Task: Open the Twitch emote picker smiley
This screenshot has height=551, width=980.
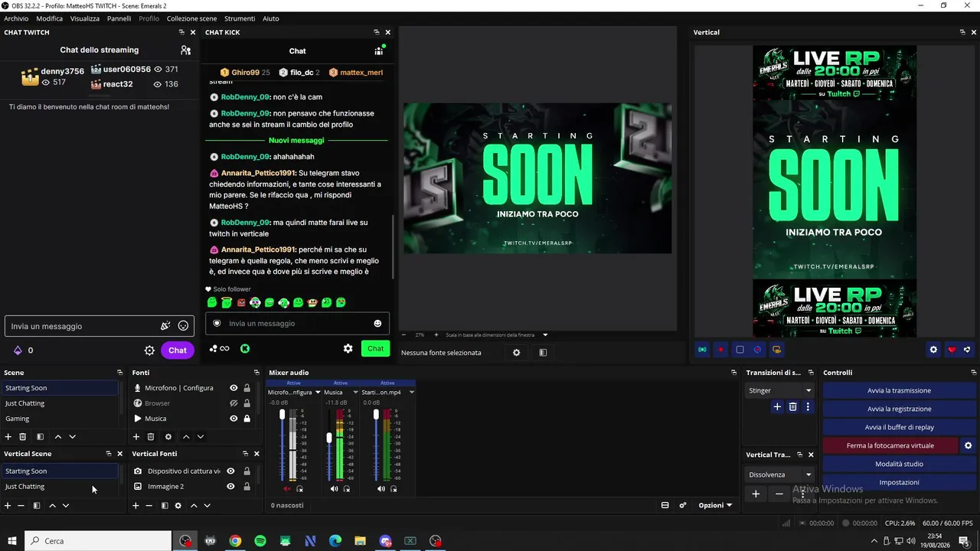Action: point(184,326)
